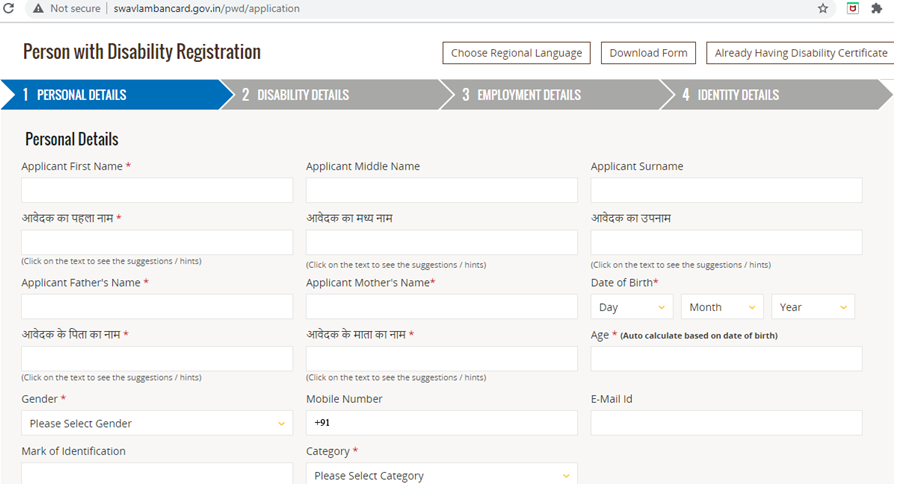Image resolution: width=902 pixels, height=498 pixels.
Task: Click Choose Regional Language button
Action: click(516, 53)
